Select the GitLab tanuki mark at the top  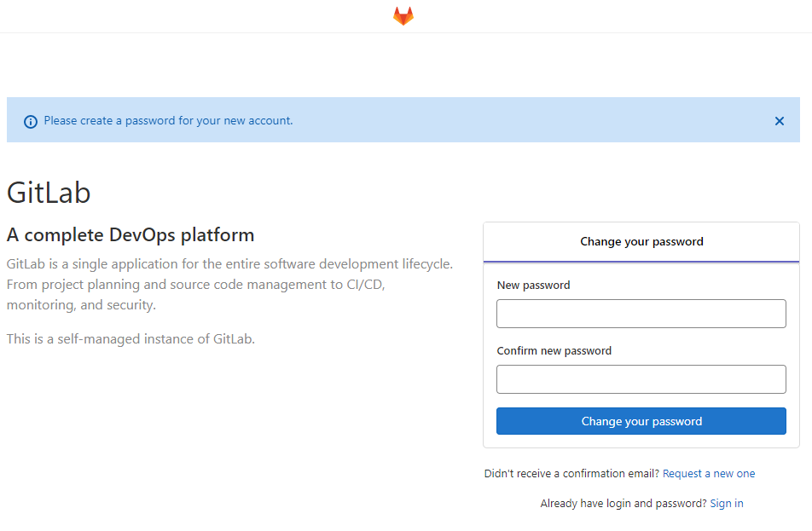click(x=402, y=15)
